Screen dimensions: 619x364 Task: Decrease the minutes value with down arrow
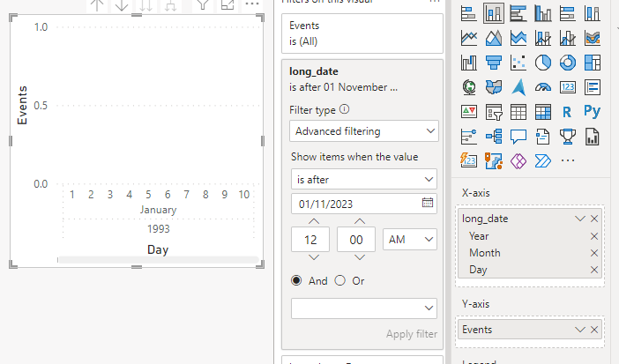(360, 257)
